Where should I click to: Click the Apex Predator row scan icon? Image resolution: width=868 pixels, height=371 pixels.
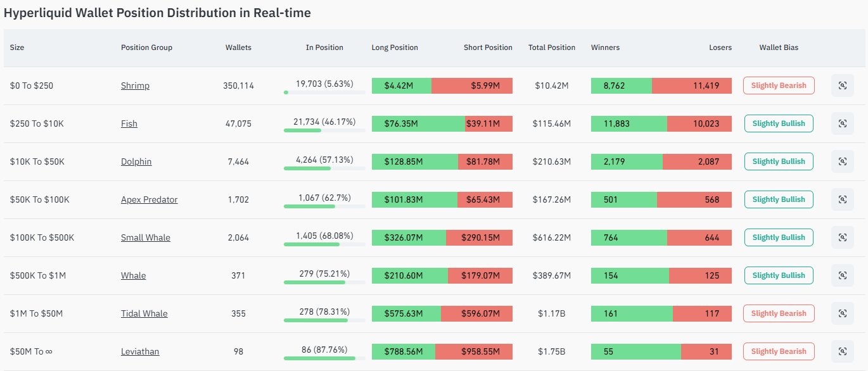click(x=842, y=199)
